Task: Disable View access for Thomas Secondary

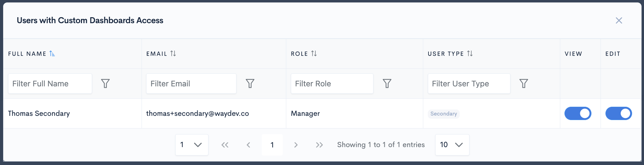Action: [x=578, y=113]
